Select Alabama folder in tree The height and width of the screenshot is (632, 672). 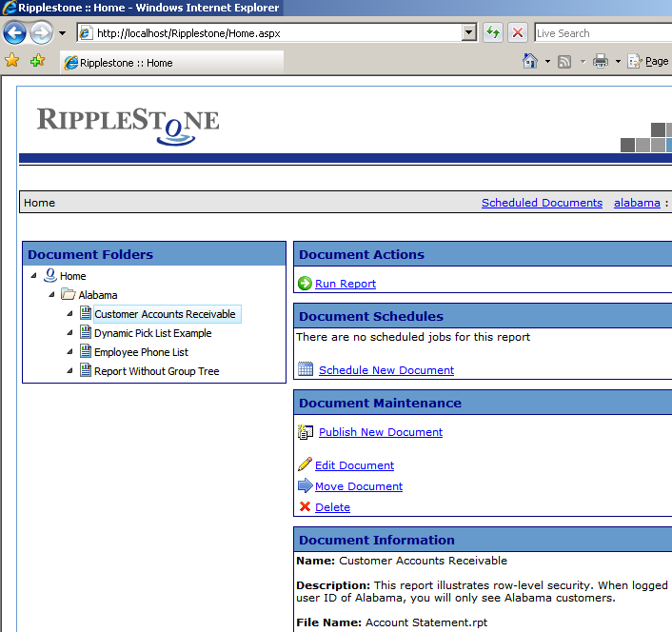point(98,295)
